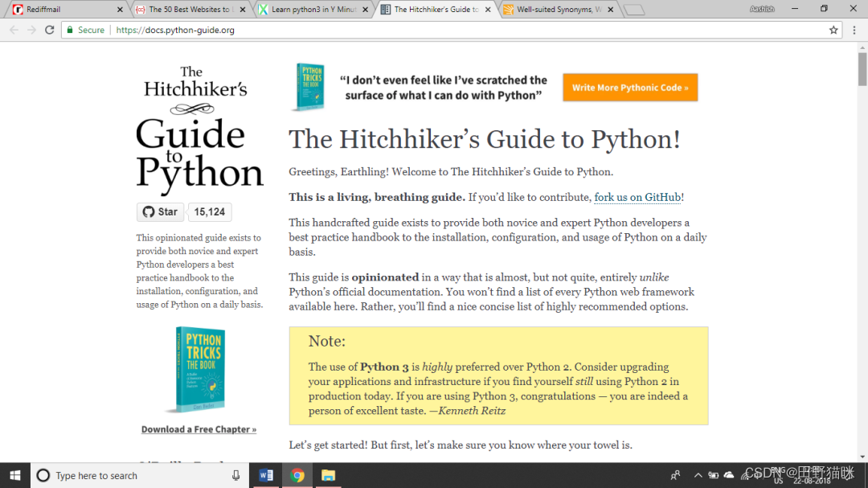The height and width of the screenshot is (488, 868).
Task: Click the scrollbar down arrow
Action: click(x=862, y=457)
